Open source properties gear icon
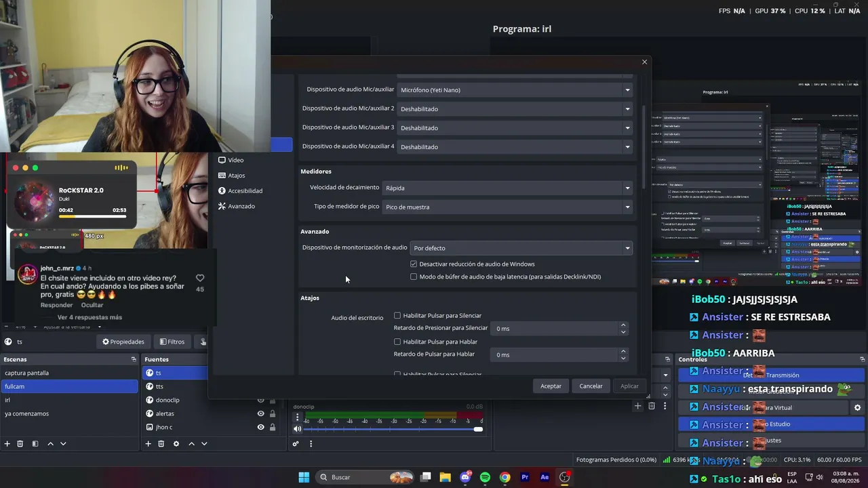This screenshot has height=488, width=868. click(x=176, y=444)
